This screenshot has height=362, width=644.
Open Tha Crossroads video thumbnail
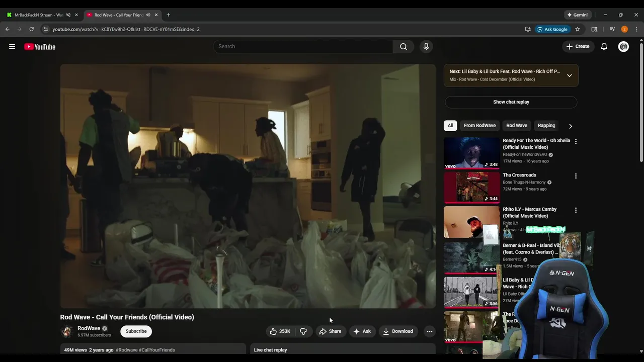coord(471,188)
